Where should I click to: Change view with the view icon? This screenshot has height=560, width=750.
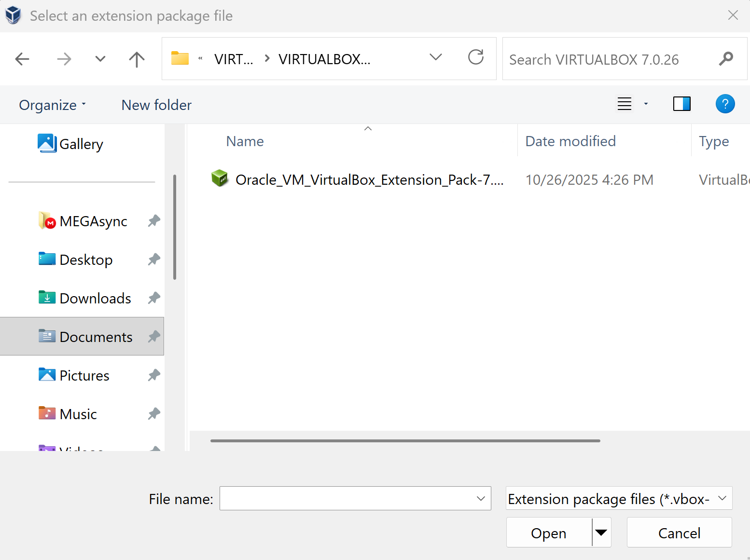(x=625, y=104)
